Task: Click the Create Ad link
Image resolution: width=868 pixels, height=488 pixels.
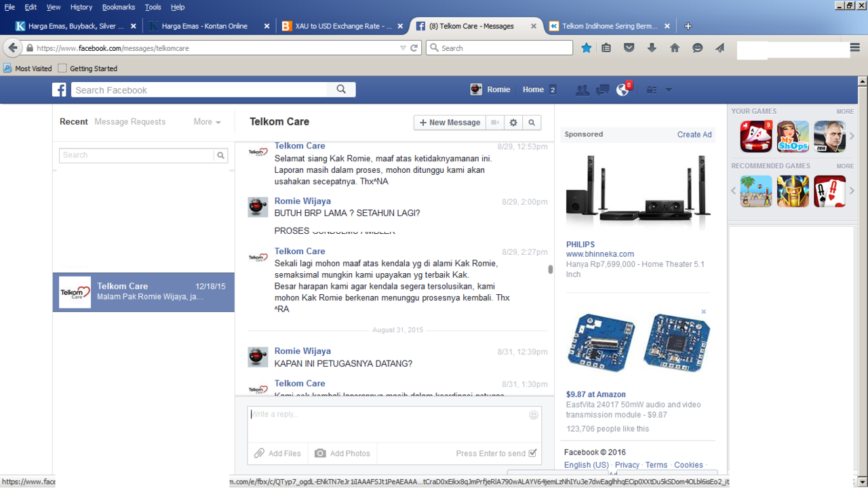Action: [x=694, y=134]
